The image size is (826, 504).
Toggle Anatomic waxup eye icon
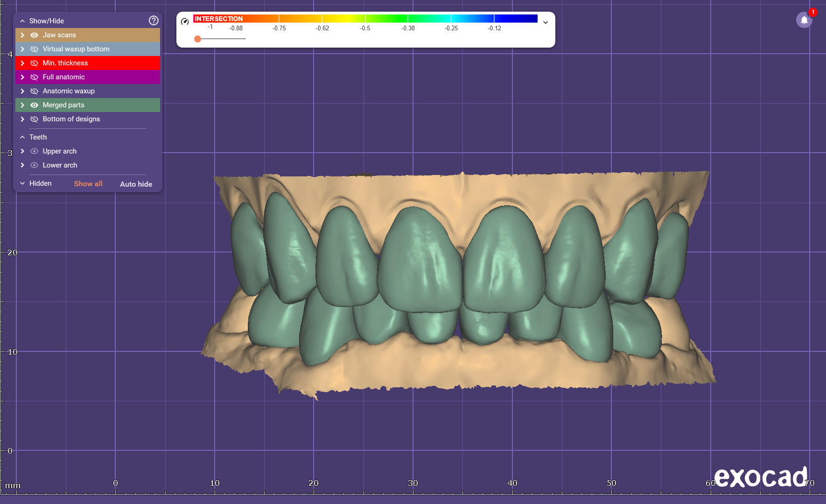coord(34,91)
